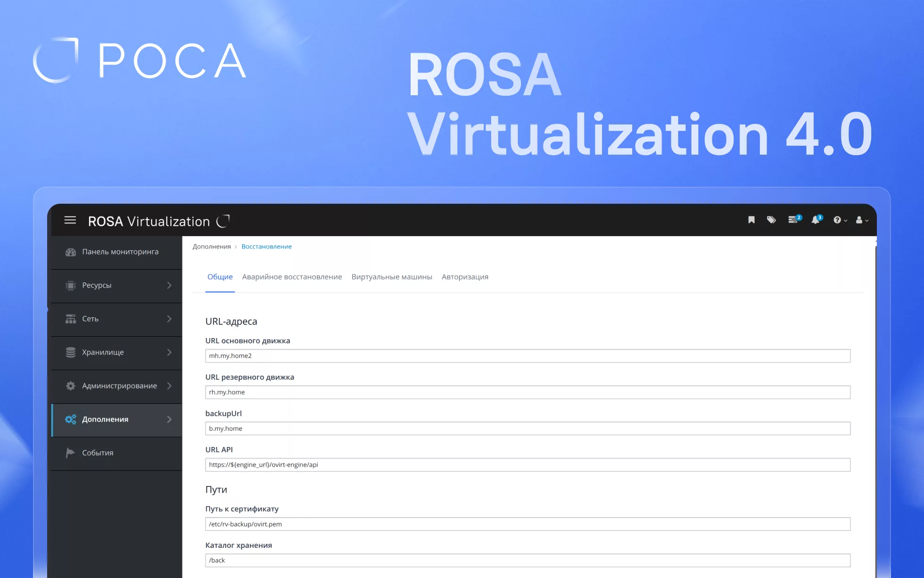Click the gear icon for Администрирование
This screenshot has height=578, width=924.
click(70, 386)
